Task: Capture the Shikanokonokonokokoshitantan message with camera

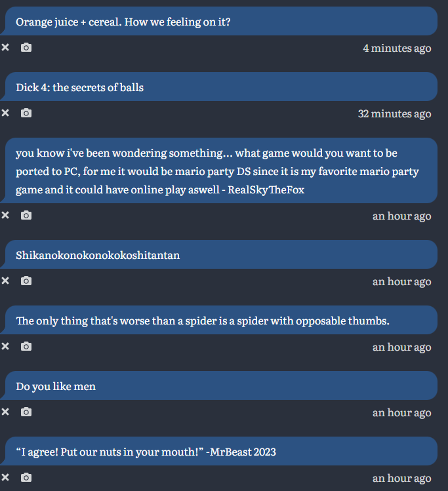Action: pyautogui.click(x=26, y=281)
